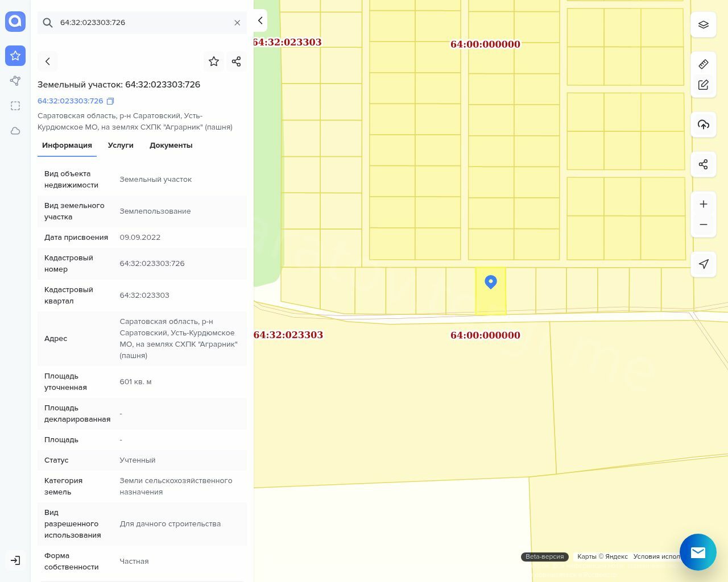Share the map via right toolbar
This screenshot has width=728, height=582.
pos(704,164)
